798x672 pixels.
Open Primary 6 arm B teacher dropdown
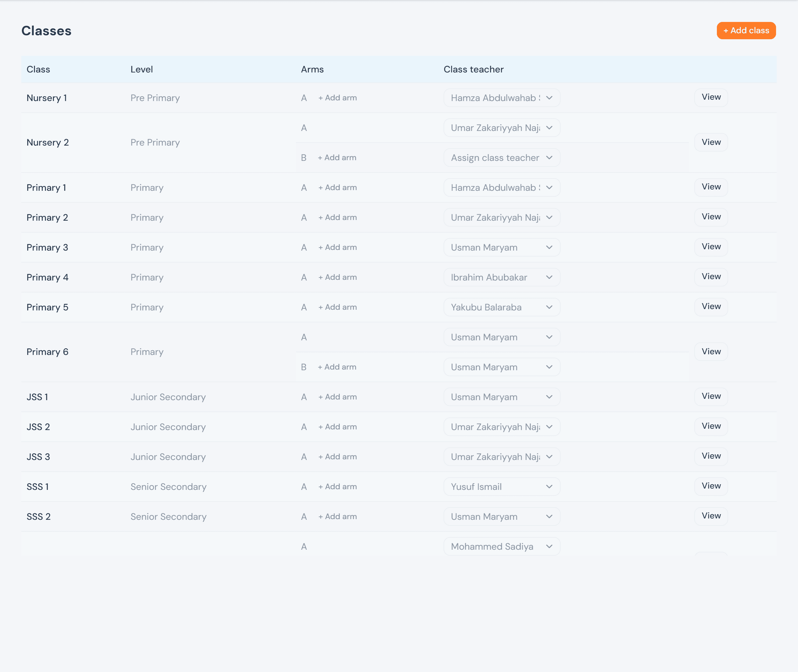click(501, 367)
